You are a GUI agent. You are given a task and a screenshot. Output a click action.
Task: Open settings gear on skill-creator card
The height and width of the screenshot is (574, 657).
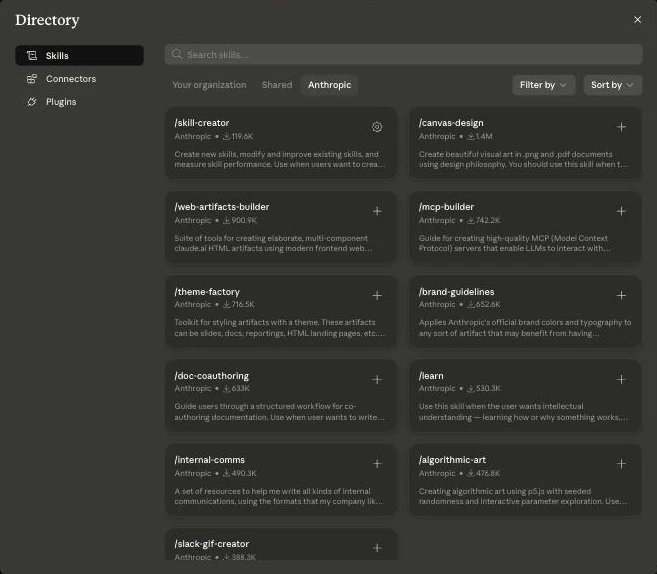377,127
